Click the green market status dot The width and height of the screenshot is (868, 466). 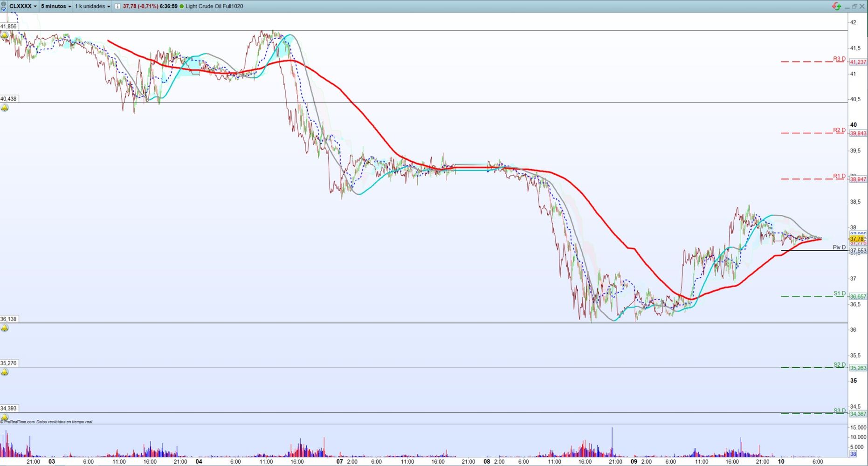182,6
